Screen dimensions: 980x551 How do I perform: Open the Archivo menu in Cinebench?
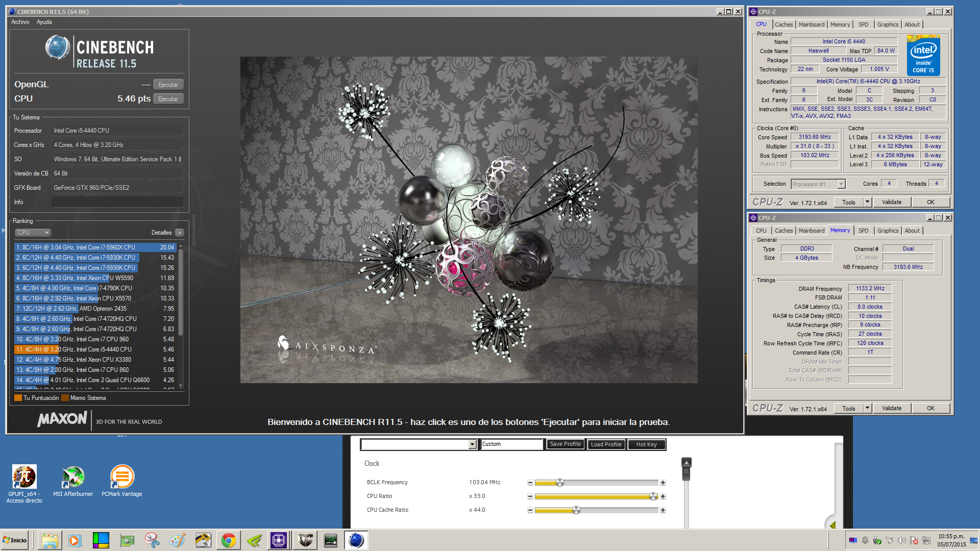[x=20, y=22]
